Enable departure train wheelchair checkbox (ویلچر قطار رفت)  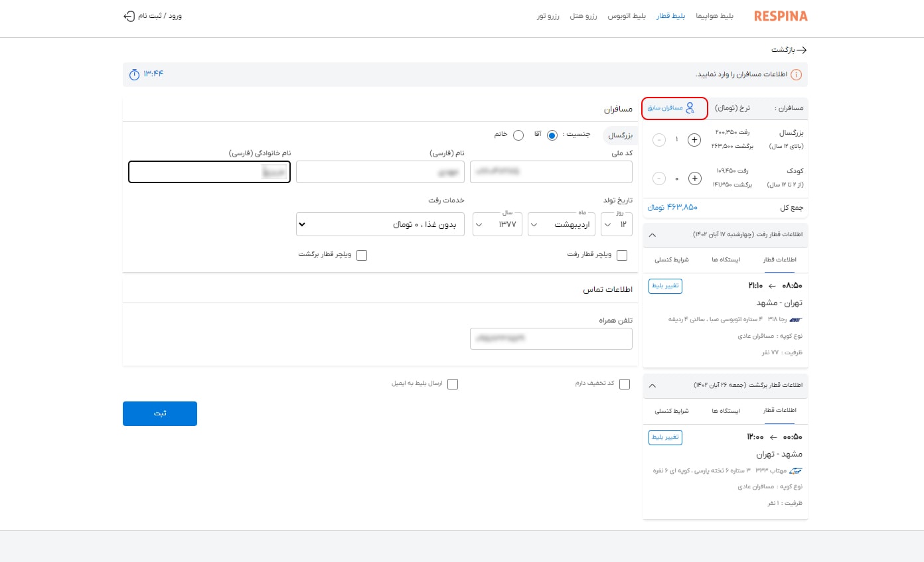(622, 255)
